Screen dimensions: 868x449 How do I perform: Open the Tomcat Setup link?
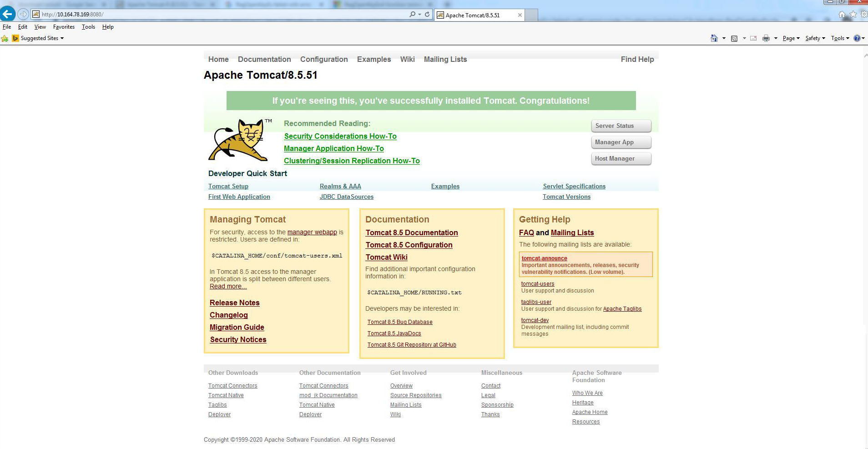tap(228, 186)
